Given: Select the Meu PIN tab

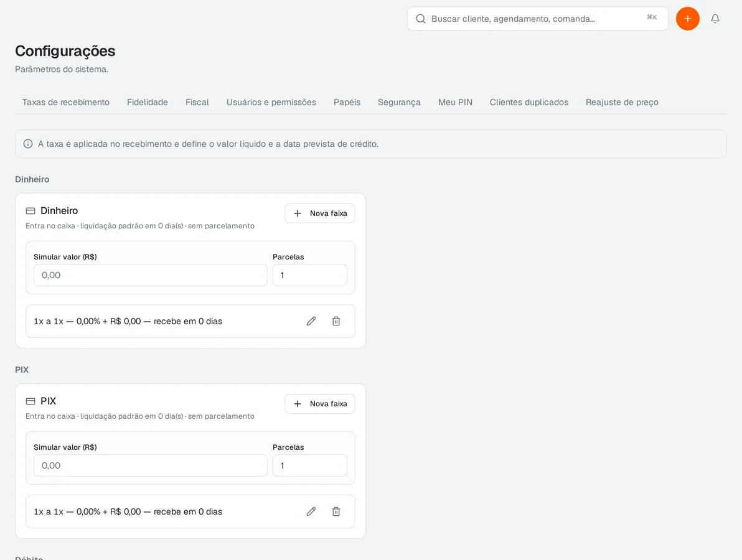Looking at the screenshot, I should (x=455, y=102).
